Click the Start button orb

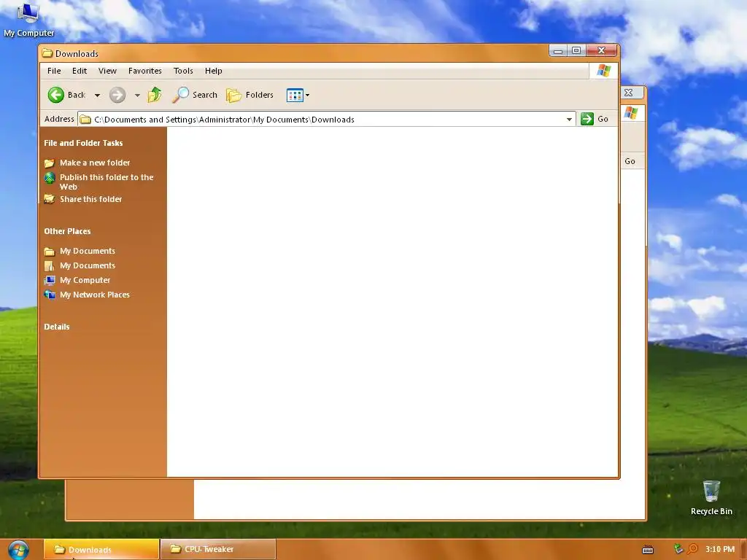pyautogui.click(x=18, y=550)
